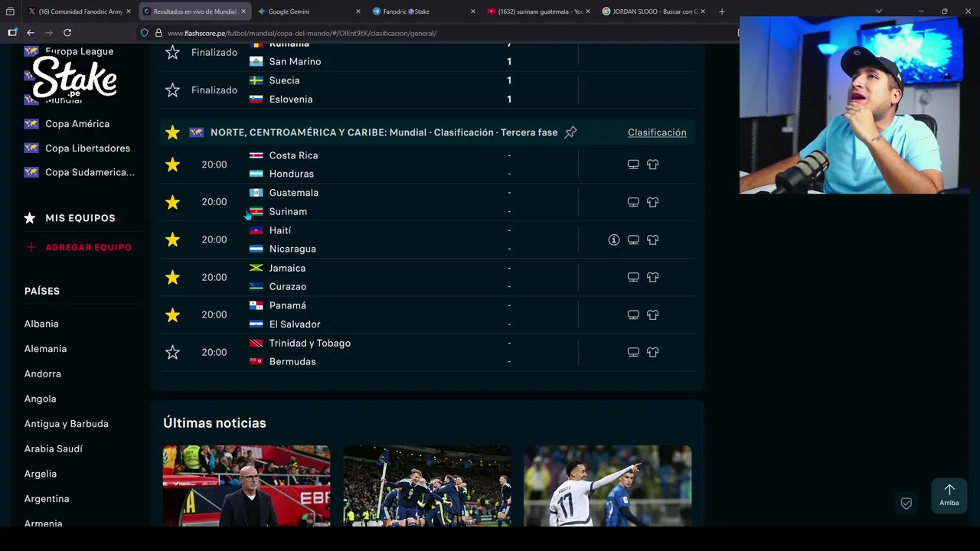The height and width of the screenshot is (551, 980).
Task: Pin the Norte, Centroamérica y Caribe league
Action: click(570, 132)
